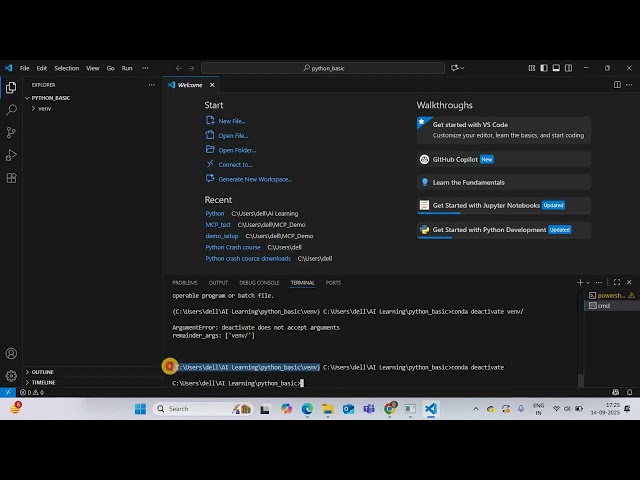Viewport: 640px width, 480px height.
Task: Open Get Started with Python Development walkthrough
Action: click(504, 230)
